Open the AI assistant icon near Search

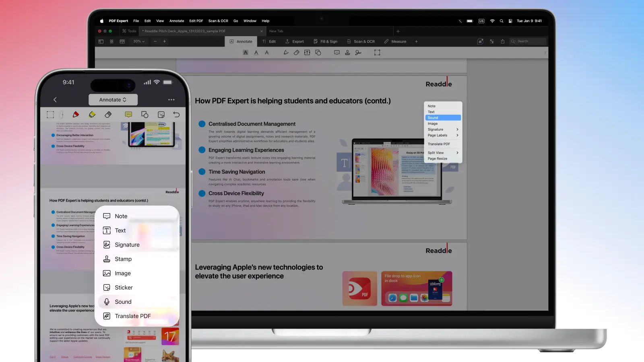point(480,41)
